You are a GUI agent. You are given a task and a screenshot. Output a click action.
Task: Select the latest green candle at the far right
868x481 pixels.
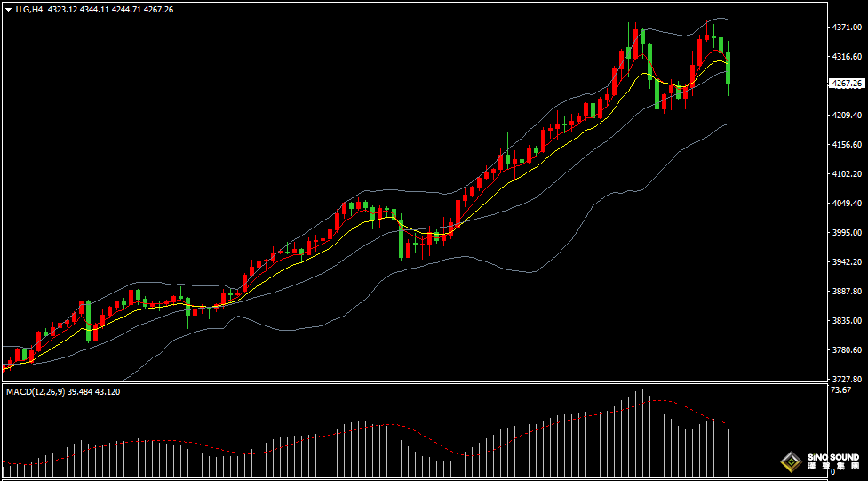click(729, 69)
